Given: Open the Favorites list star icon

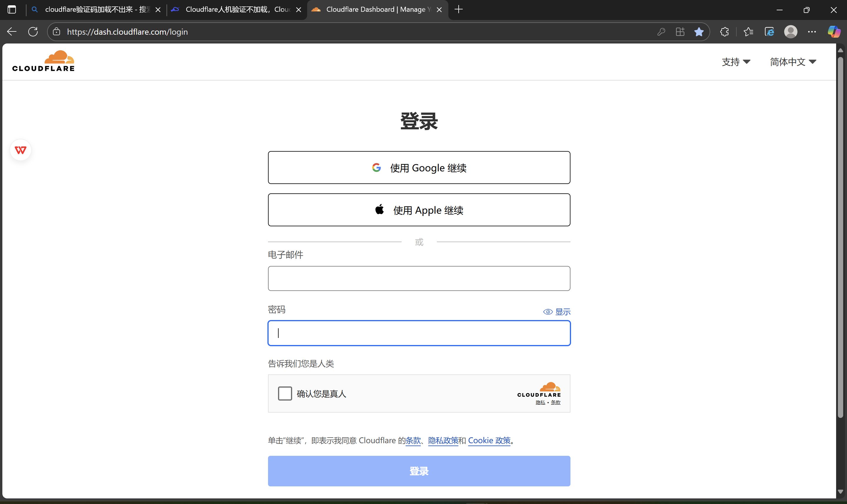Looking at the screenshot, I should (x=748, y=31).
